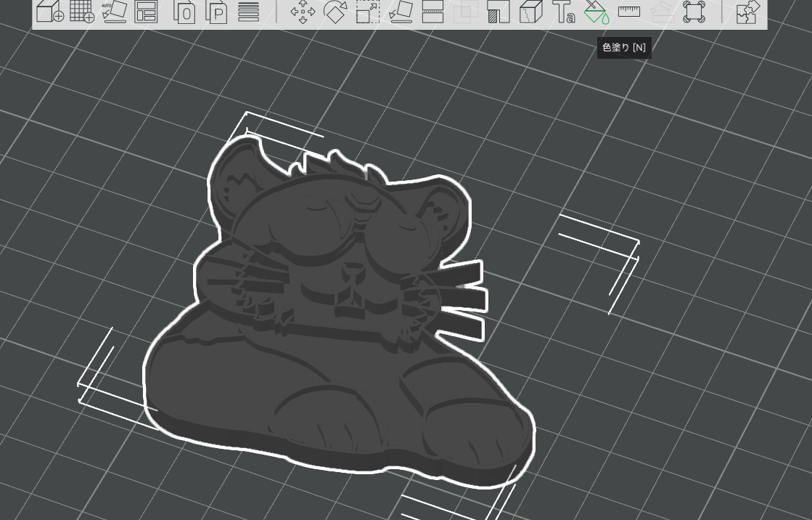Add a new plate with grid-plus icon
This screenshot has height=520, width=812.
coord(82,12)
